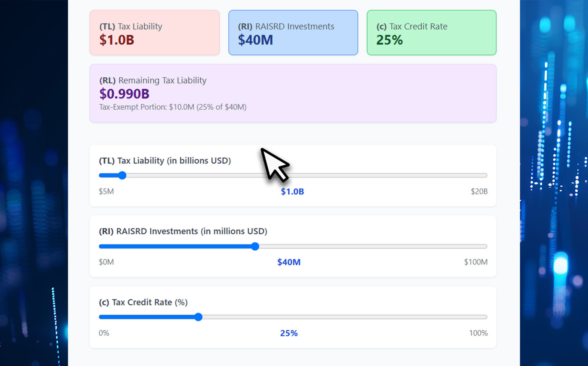
Task: Click the 0% minimum label
Action: pos(104,333)
